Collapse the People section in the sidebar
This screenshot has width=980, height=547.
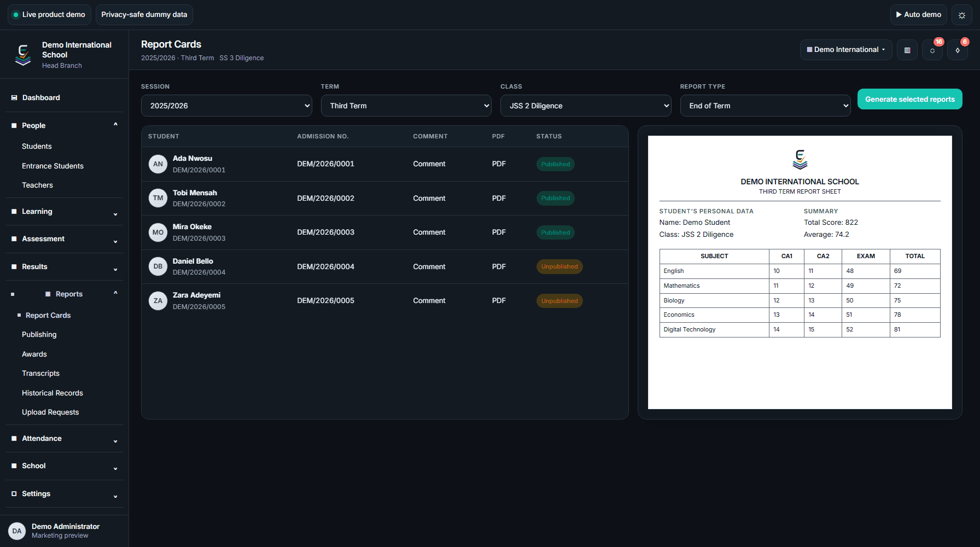65,126
